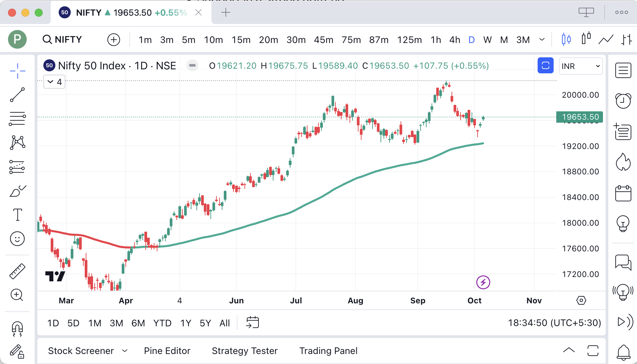Open chart axis settings hexagon icon
The image size is (637, 364).
coord(581,300)
